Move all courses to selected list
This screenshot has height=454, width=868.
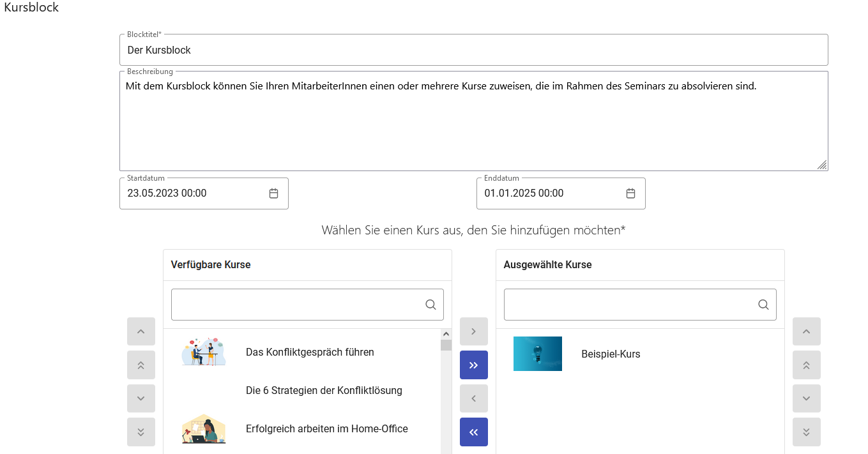pyautogui.click(x=473, y=365)
